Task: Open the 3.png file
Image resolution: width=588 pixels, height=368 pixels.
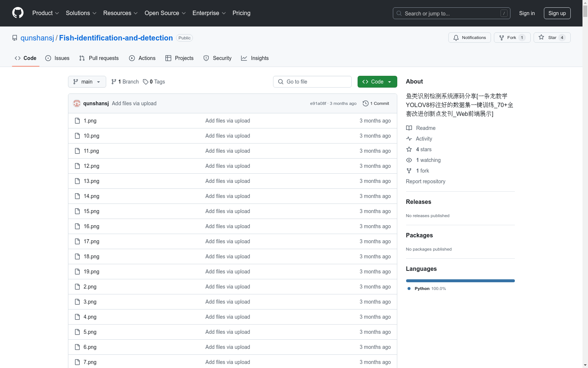Action: (x=90, y=302)
